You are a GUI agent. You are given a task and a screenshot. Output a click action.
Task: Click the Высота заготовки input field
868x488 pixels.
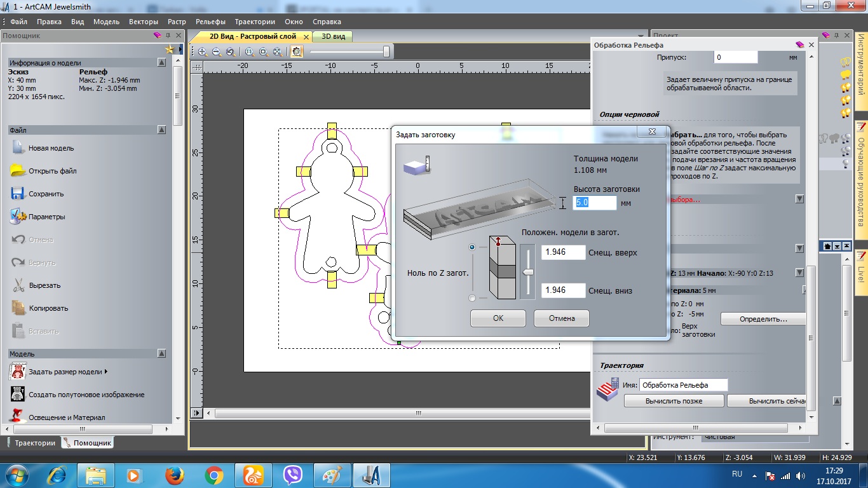coord(595,203)
